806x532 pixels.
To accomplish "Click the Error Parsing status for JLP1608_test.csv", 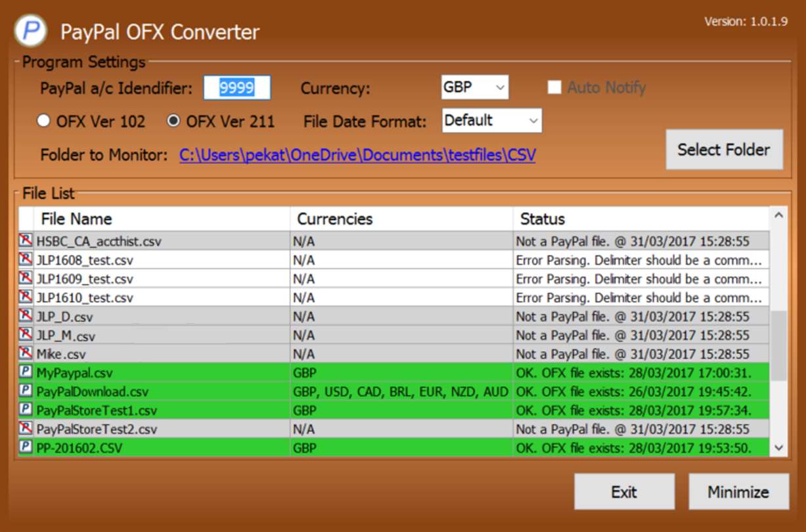I will click(639, 260).
